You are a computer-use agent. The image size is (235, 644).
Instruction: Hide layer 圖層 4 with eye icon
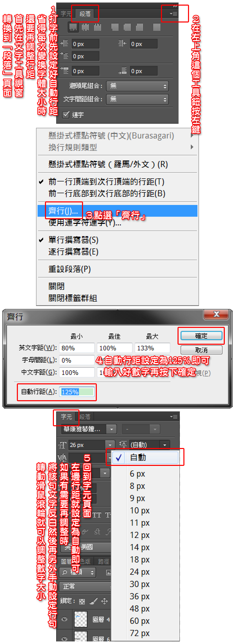pyautogui.click(x=65, y=619)
